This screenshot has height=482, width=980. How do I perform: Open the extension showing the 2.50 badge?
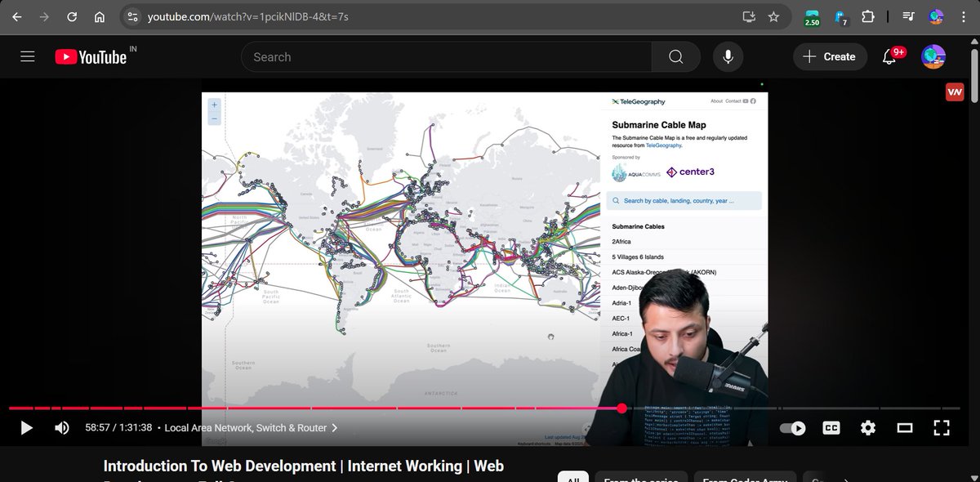[812, 17]
